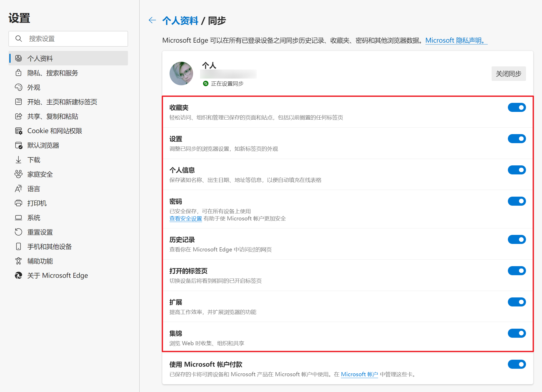This screenshot has height=392, width=542.
Task: Turn off the 收藏夹 sync toggle
Action: point(516,107)
